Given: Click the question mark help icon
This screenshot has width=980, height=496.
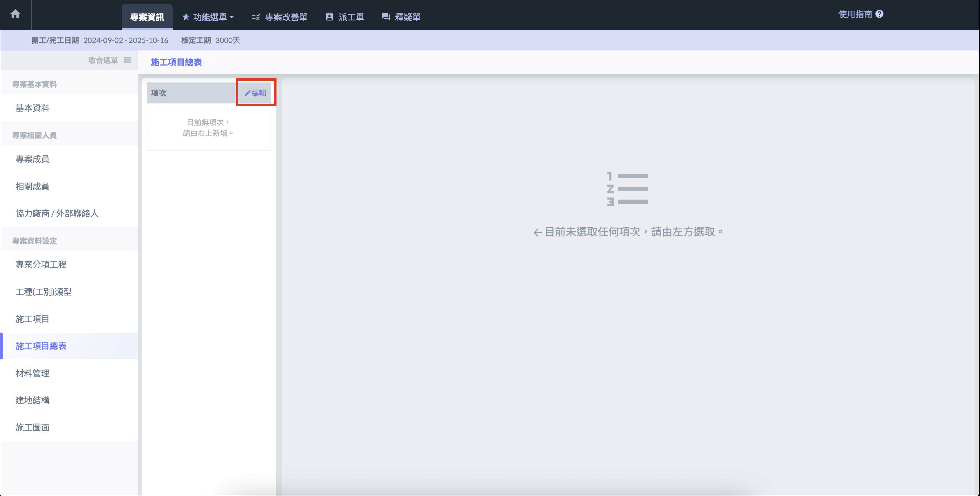Looking at the screenshot, I should [879, 14].
